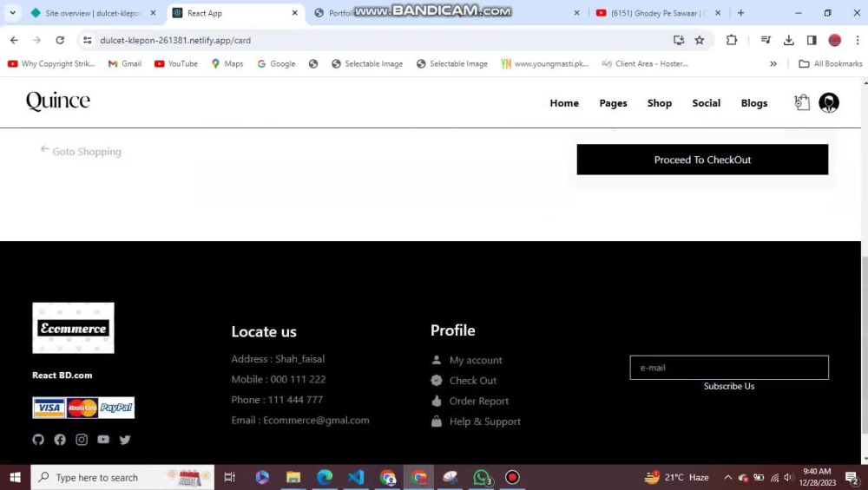
Task: Click the install app icon in address bar
Action: click(678, 40)
